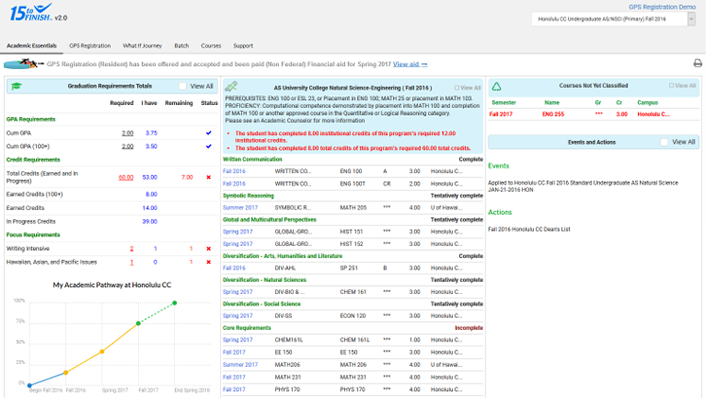706x398 pixels.
Task: Click the CHEM 161L course code
Action: (x=354, y=340)
